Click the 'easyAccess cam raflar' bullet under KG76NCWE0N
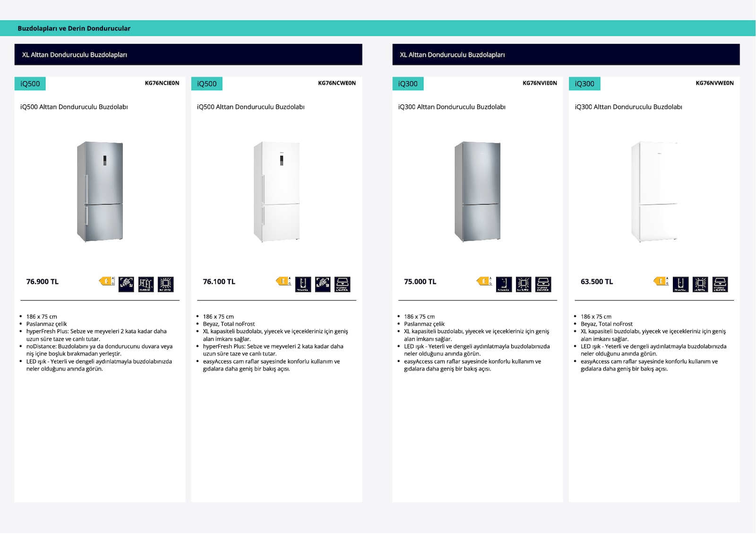756x534 pixels. pos(272,365)
